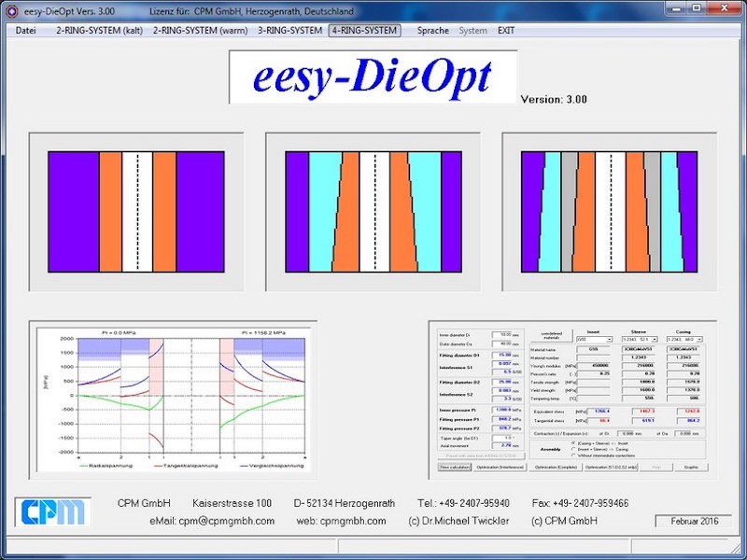Click the 'Pi = 0.0 MPa' chart heading

120,332
